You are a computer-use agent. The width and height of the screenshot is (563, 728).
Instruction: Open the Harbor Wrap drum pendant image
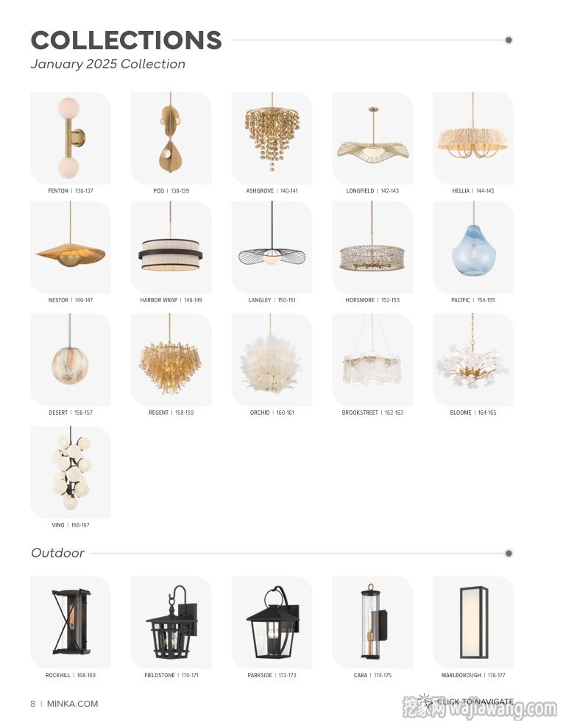pos(171,247)
